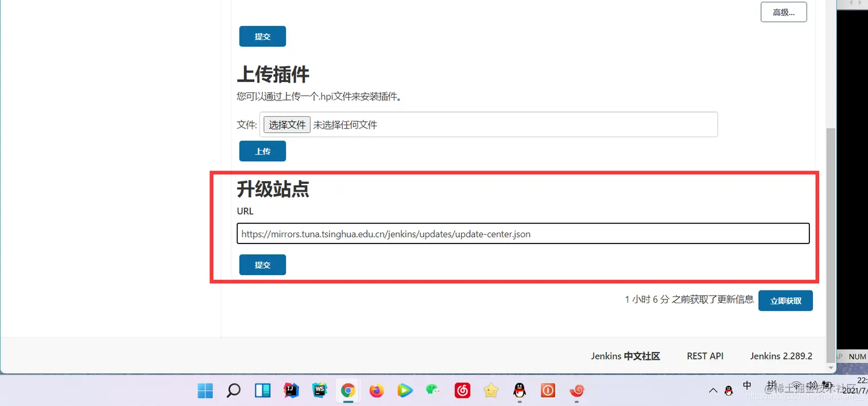Viewport: 868px width, 406px height.
Task: Submit the upgrade site URL with 提交
Action: pos(262,265)
